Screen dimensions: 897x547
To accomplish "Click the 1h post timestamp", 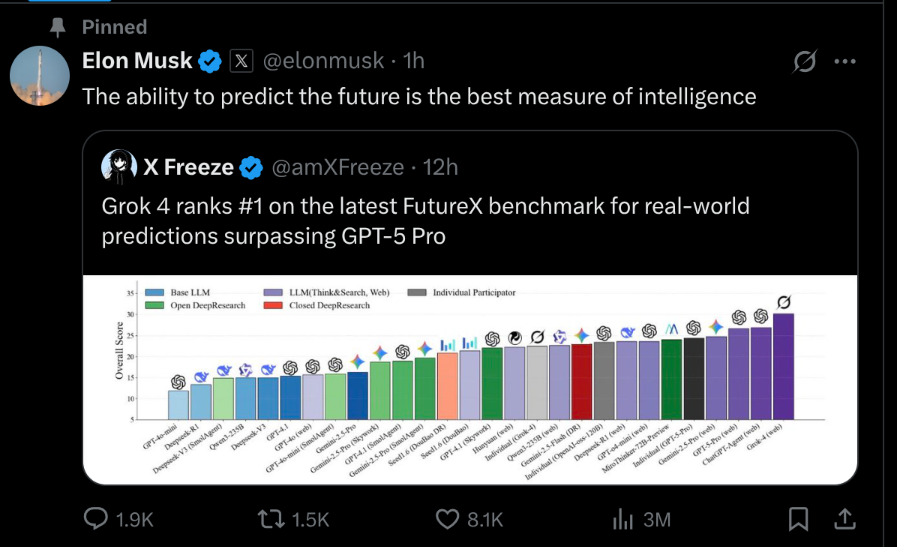I will pyautogui.click(x=414, y=61).
